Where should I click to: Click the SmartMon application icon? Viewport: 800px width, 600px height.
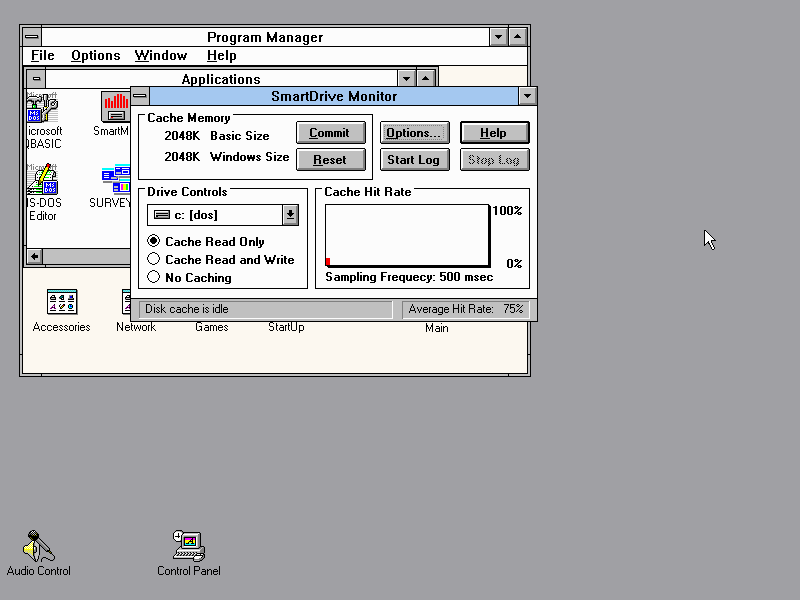116,108
